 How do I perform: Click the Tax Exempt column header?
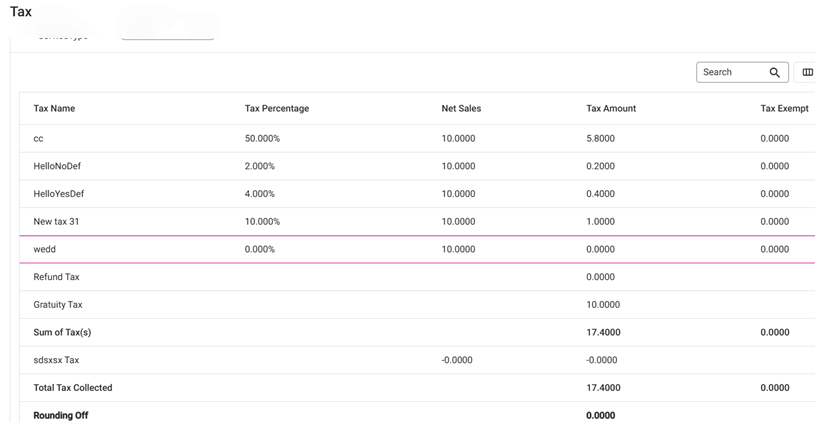tap(784, 109)
